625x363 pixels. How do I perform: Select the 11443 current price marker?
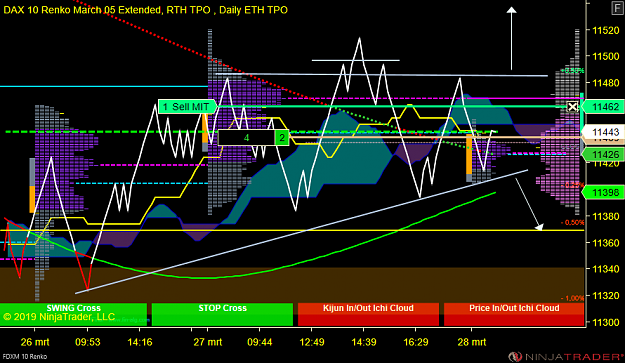(603, 131)
